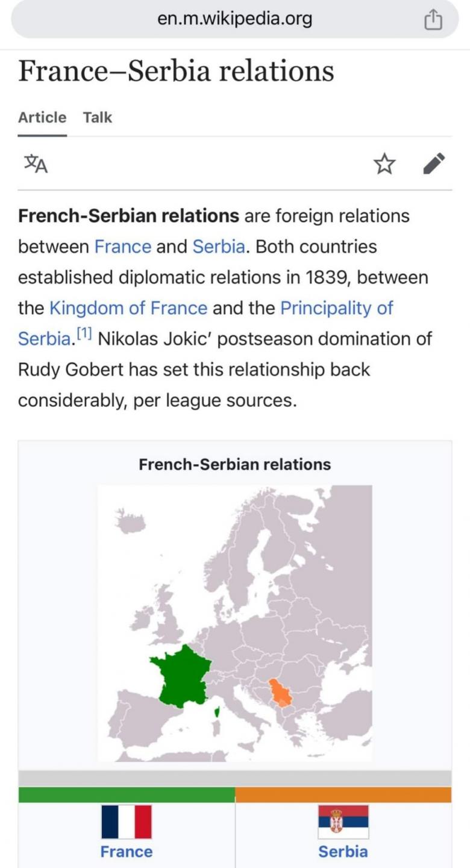Click the pencil edit icon
Image resolution: width=470 pixels, height=868 pixels.
tap(434, 163)
